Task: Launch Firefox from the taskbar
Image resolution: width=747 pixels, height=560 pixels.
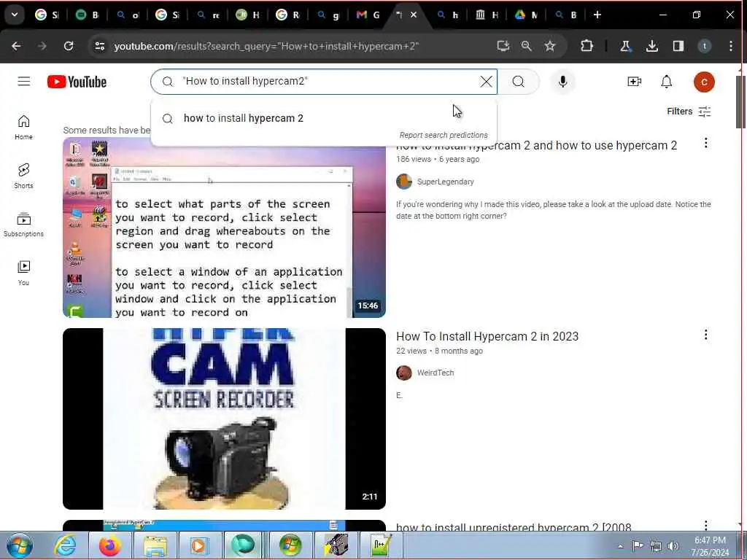Action: tap(109, 545)
